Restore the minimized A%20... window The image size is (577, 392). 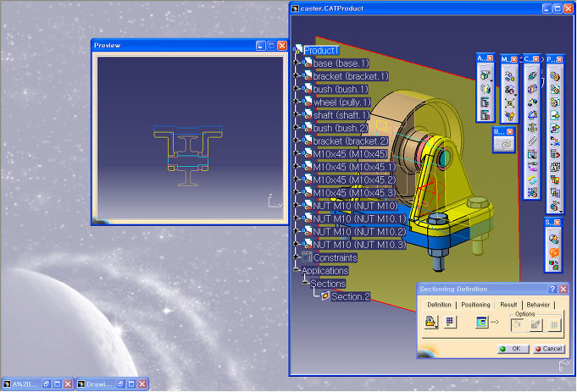tap(46, 384)
